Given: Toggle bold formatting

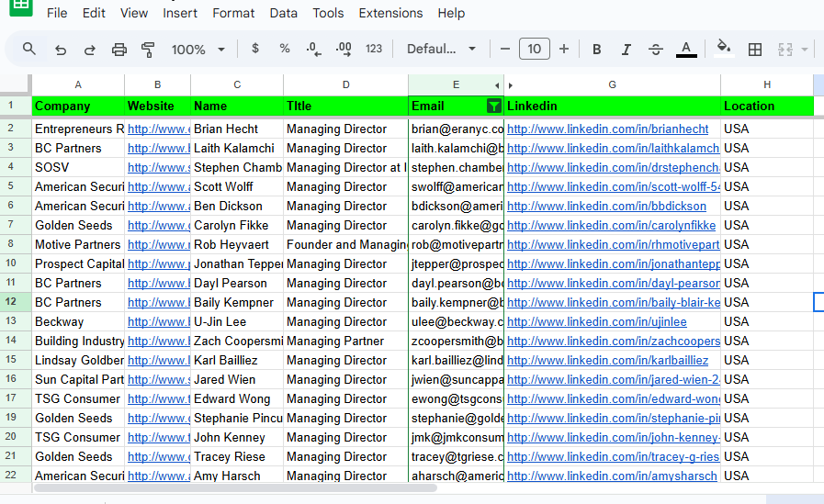Looking at the screenshot, I should pyautogui.click(x=596, y=50).
